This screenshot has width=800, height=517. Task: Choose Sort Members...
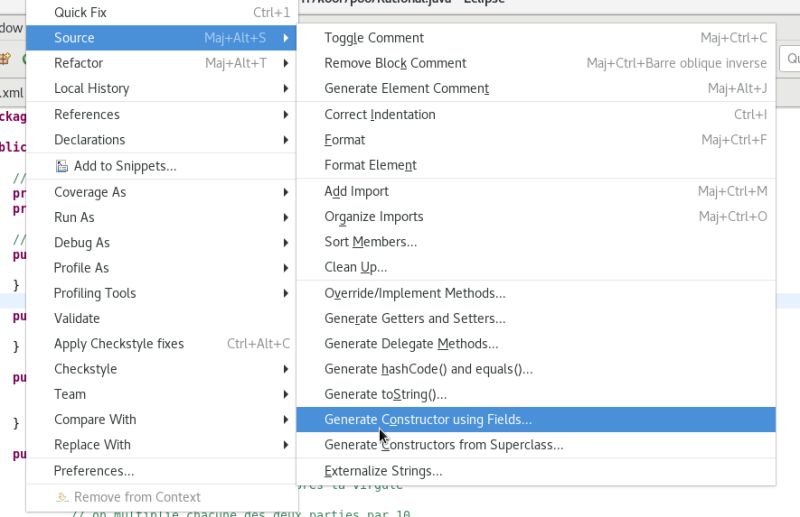pos(536,242)
